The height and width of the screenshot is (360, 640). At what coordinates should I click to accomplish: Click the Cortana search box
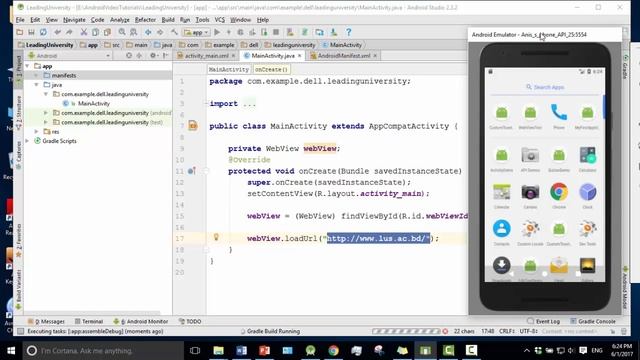coord(103,351)
